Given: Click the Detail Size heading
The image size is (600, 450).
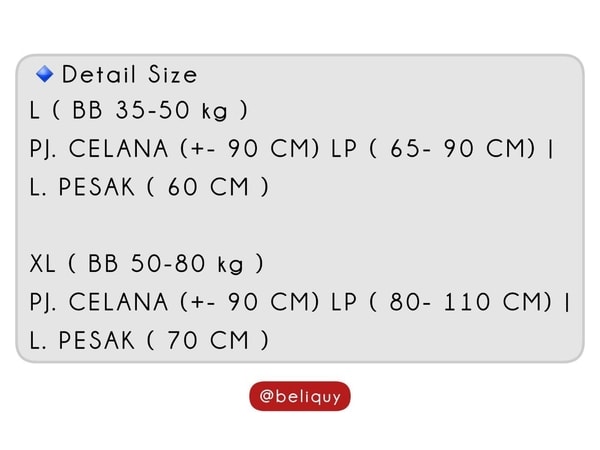Looking at the screenshot, I should (x=129, y=74).
